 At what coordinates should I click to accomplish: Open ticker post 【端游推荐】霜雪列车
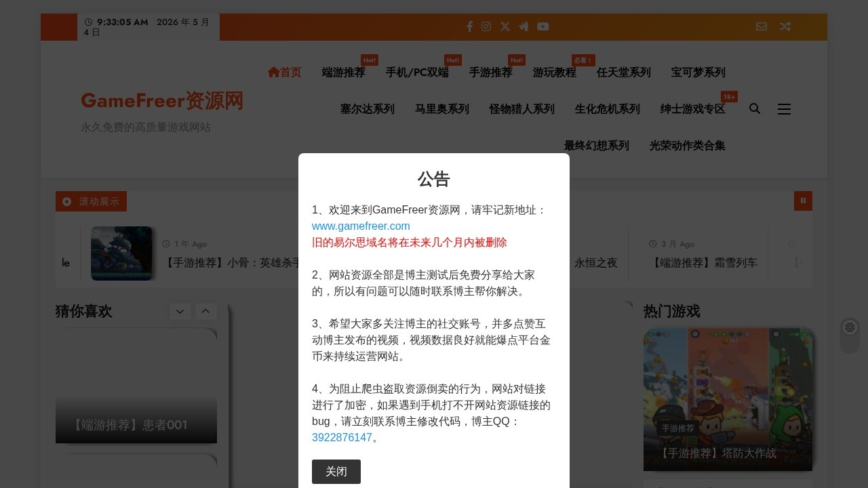pyautogui.click(x=703, y=262)
